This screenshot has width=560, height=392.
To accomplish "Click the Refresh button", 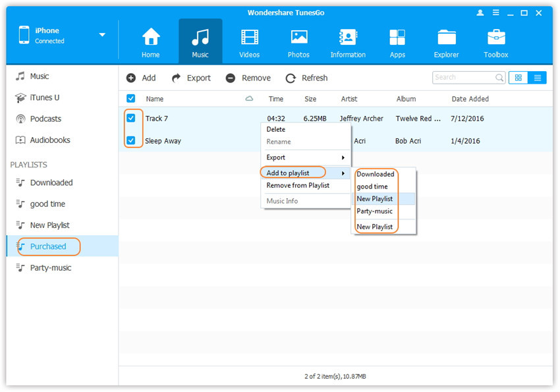I will pos(306,78).
